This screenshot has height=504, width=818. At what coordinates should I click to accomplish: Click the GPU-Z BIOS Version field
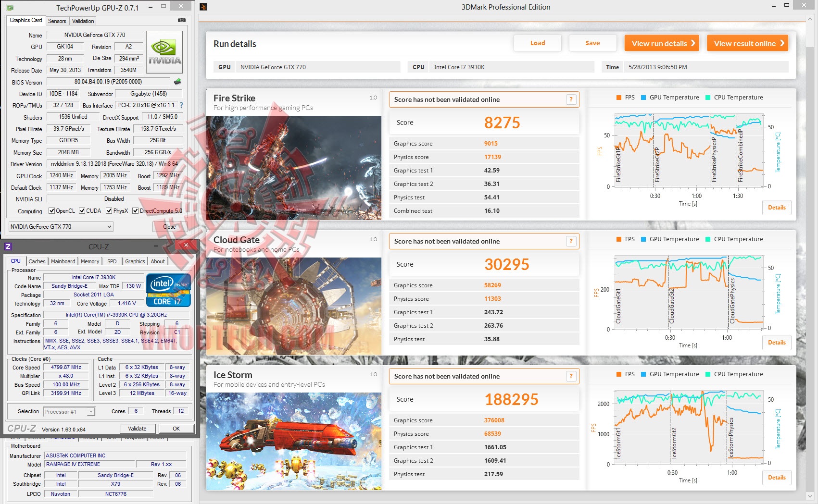108,82
